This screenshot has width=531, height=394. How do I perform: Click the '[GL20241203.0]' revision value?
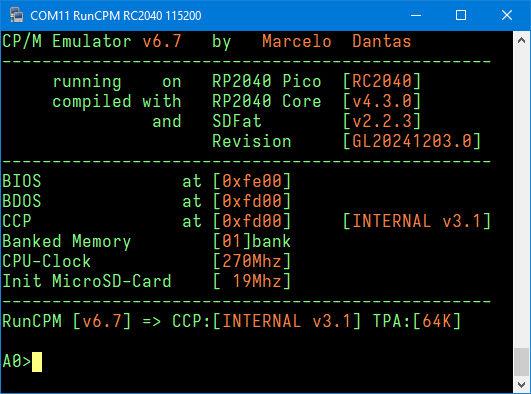pos(411,141)
